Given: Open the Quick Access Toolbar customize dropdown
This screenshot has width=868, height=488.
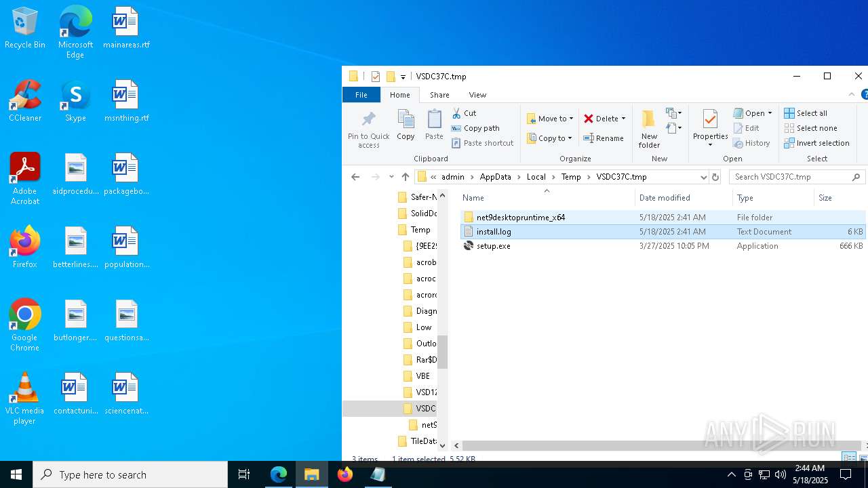Looking at the screenshot, I should coord(403,77).
